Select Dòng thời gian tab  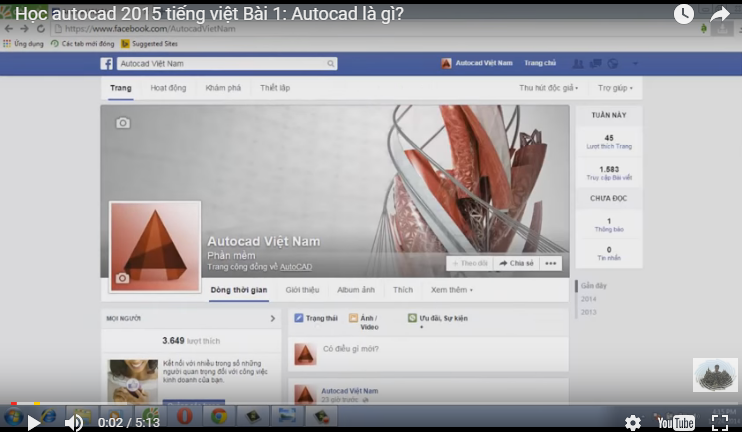point(239,290)
